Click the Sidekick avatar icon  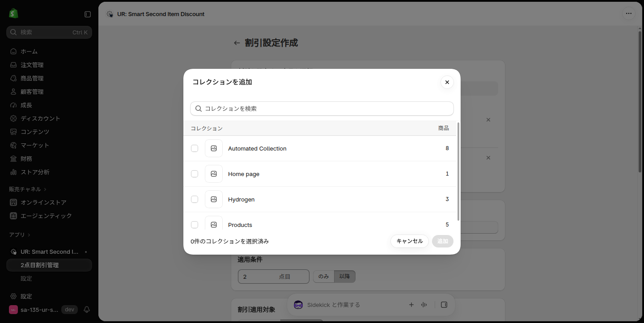[x=298, y=305]
